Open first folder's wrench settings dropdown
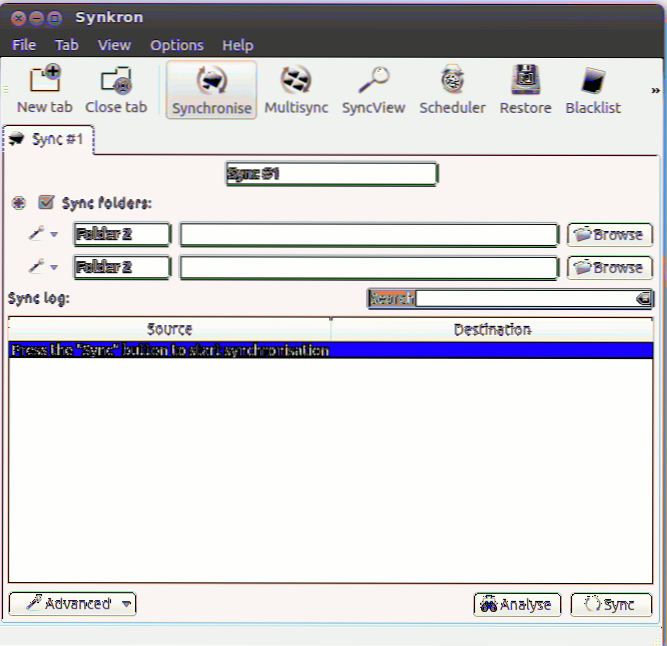This screenshot has height=646, width=667. point(42,235)
